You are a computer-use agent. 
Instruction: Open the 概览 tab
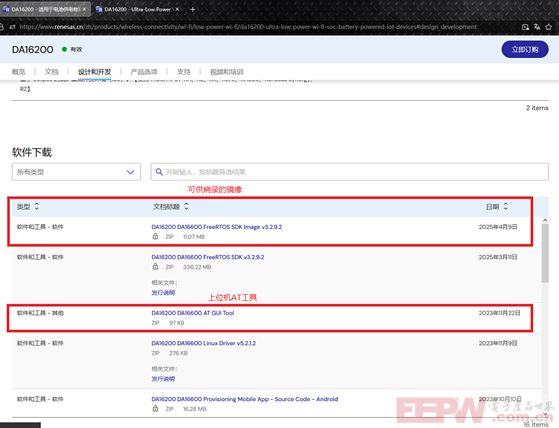click(19, 72)
